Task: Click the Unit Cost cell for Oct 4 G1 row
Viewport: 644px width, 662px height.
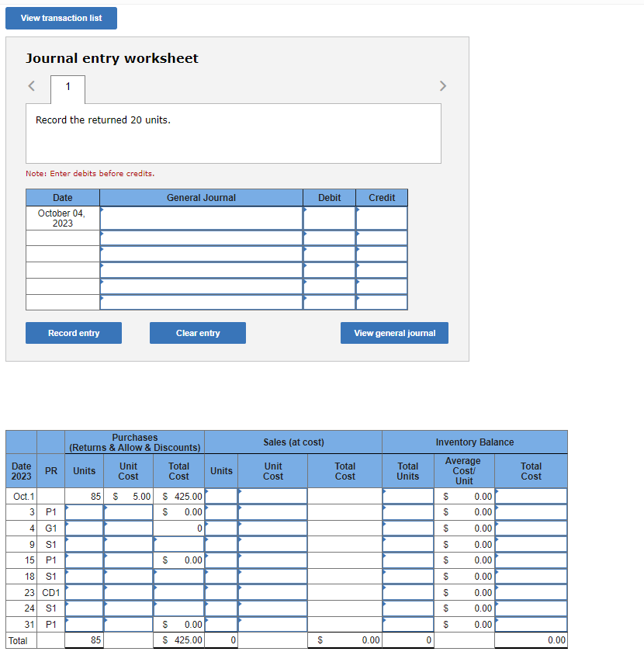Action: point(127,529)
